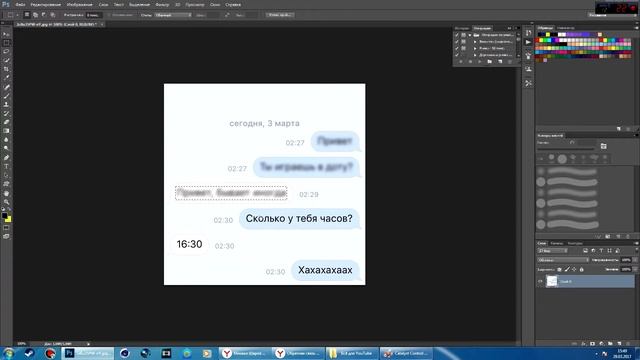Expand the second action row triangle
The height and width of the screenshot is (360, 640).
[475, 42]
